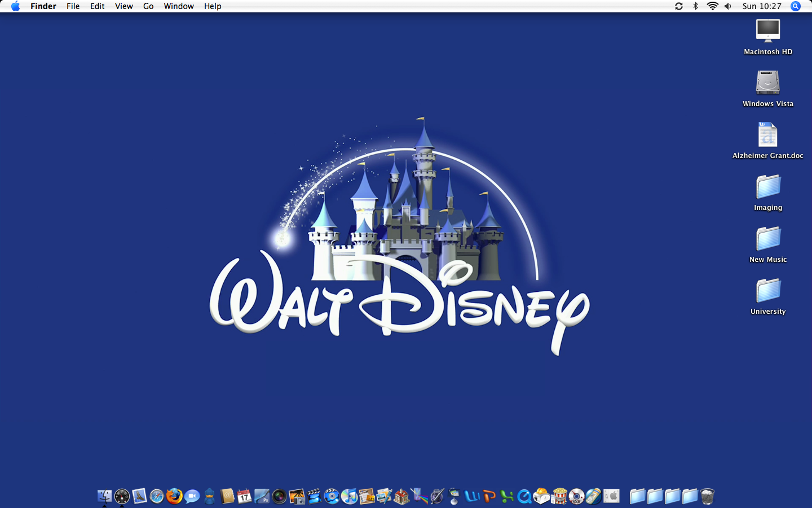Open System Preferences from the Dock
Screen dimensions: 812x508
(x=611, y=496)
